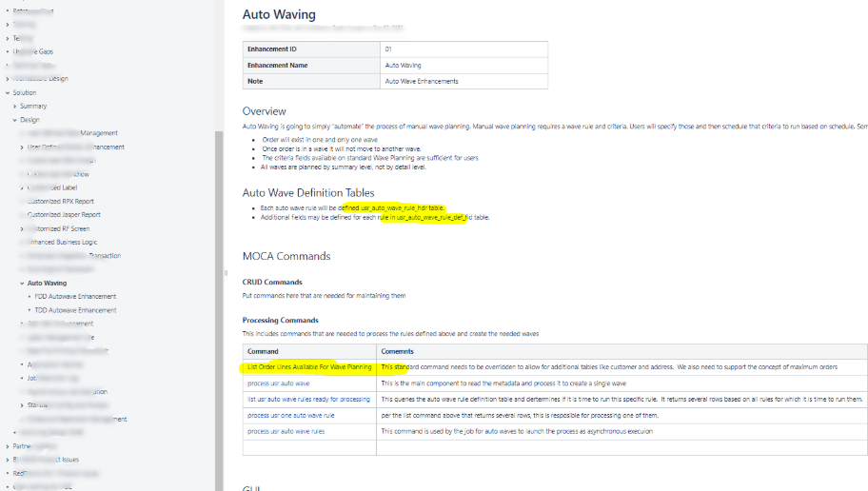Click the sidebar resize handle
The image size is (868, 491).
pos(226,273)
